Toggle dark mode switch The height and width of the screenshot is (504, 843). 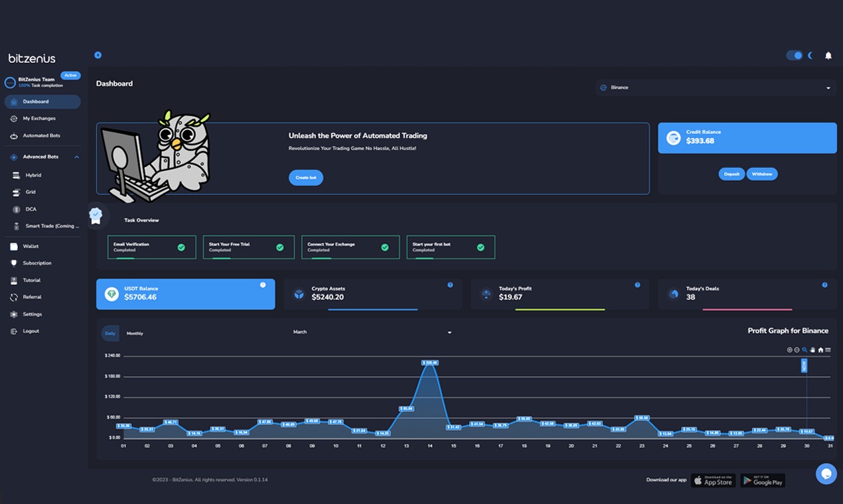795,55
